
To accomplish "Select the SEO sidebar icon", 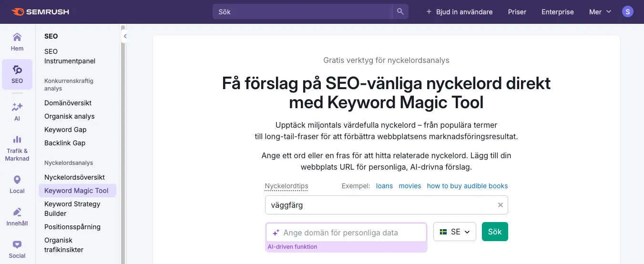I will click(17, 74).
